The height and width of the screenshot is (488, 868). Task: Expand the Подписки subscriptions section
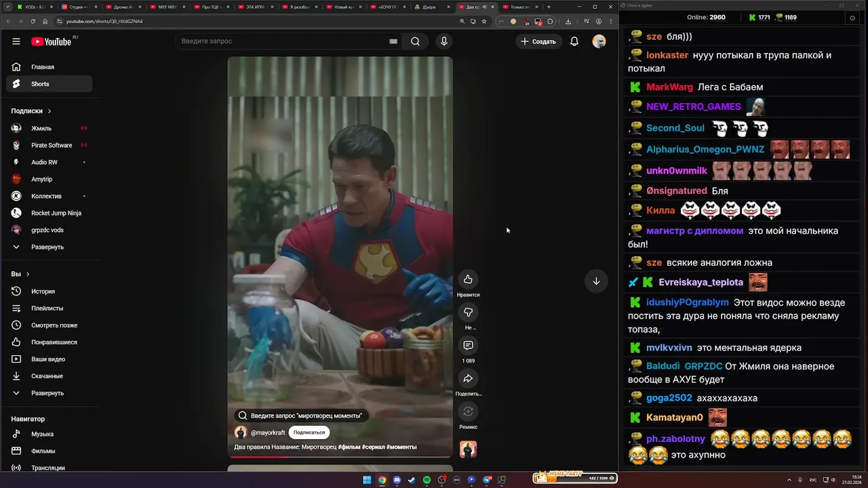click(31, 111)
